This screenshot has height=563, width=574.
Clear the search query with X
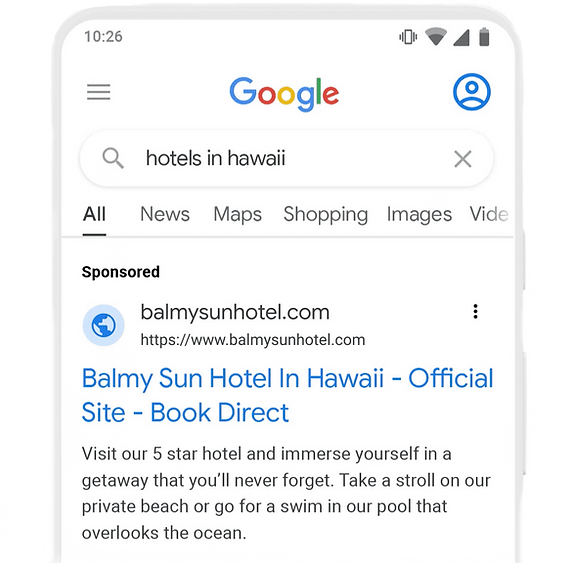[462, 159]
